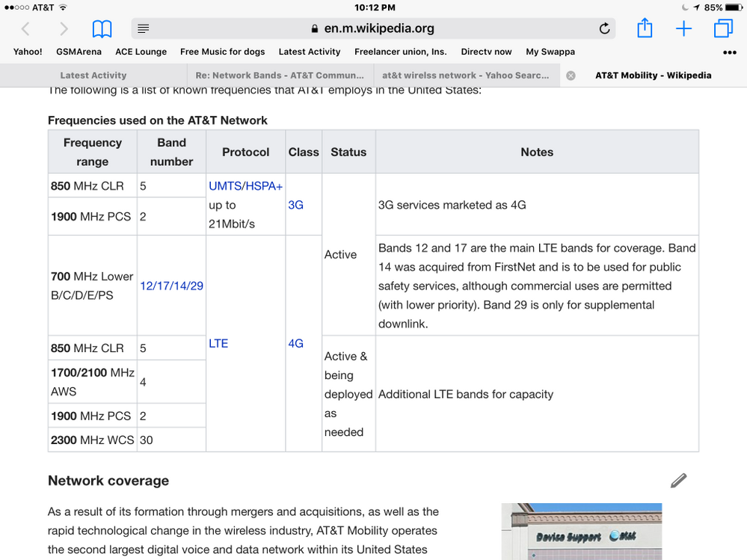Reload the page with the refresh icon
The height and width of the screenshot is (560, 747).
tap(604, 29)
